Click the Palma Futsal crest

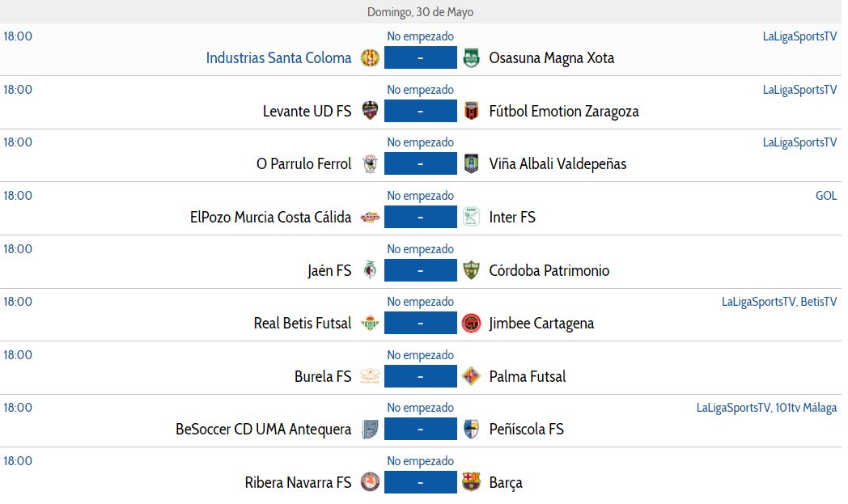471,376
